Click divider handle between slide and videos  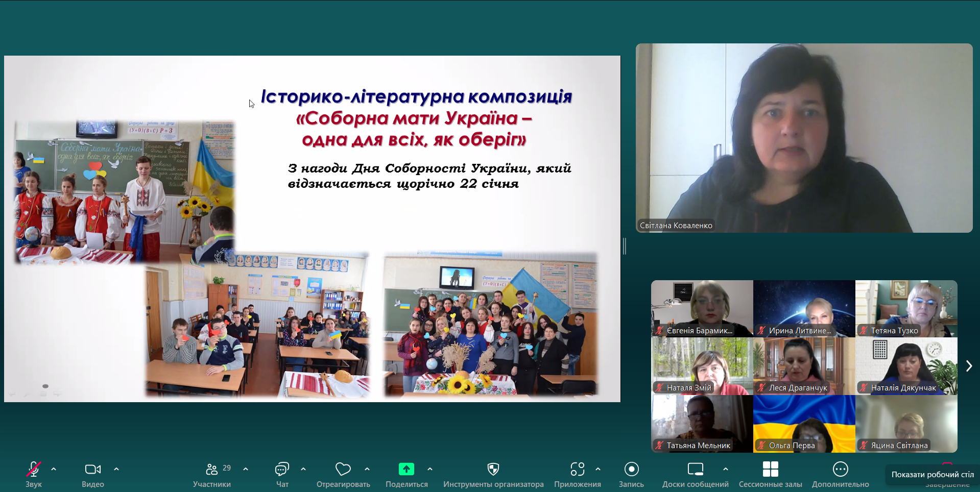coord(625,246)
